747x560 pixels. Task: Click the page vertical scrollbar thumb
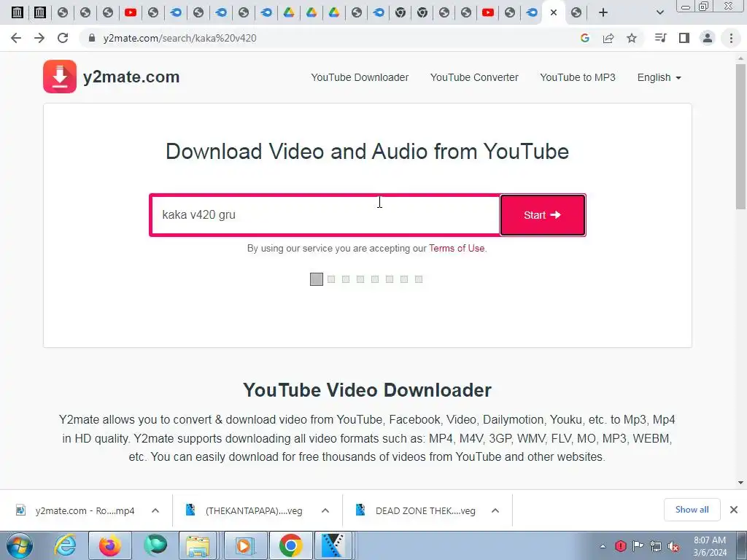point(740,136)
